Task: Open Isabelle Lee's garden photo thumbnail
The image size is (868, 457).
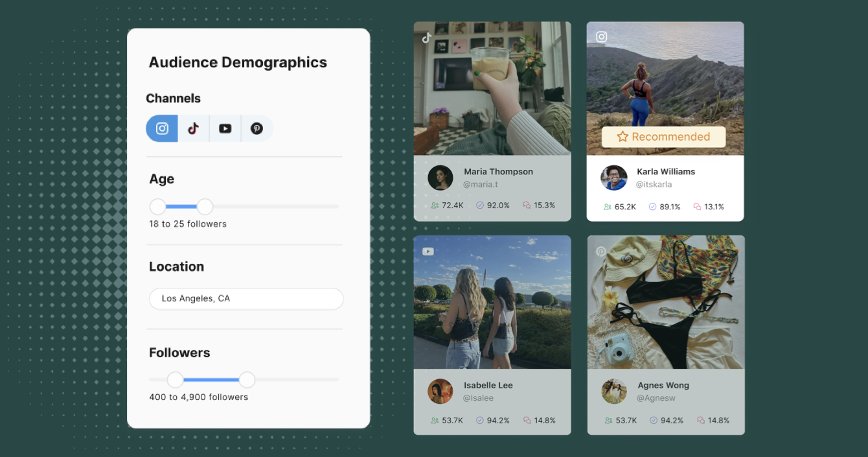Action: point(492,302)
